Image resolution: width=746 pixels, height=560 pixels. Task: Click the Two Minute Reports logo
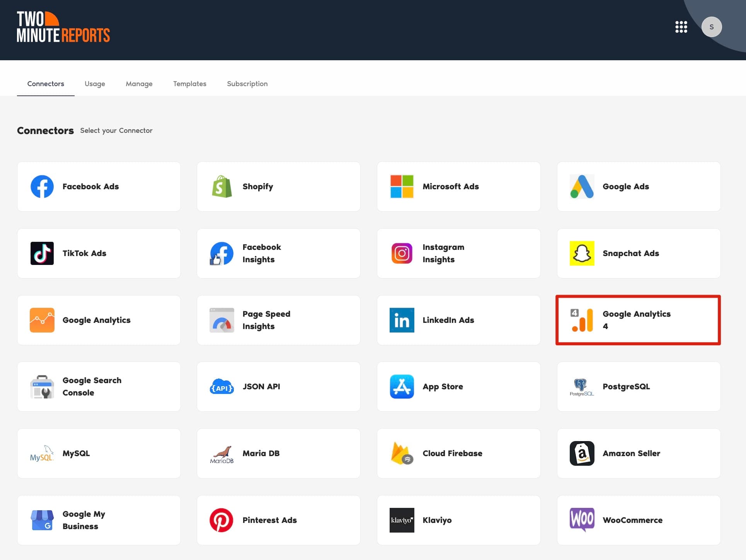(x=63, y=27)
